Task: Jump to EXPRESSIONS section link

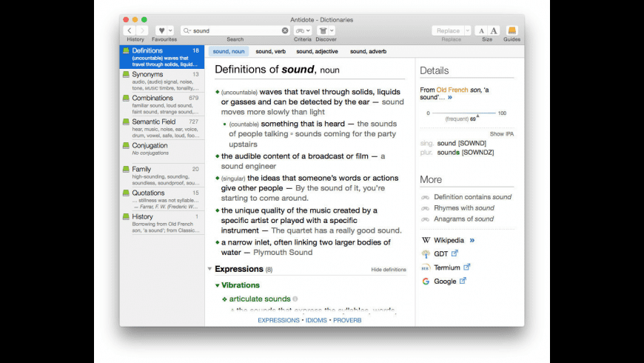Action: tap(278, 320)
